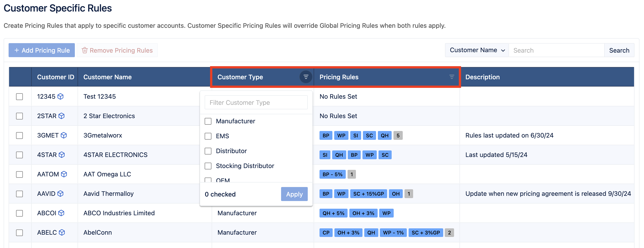
Task: Click the cube icon next to 3GMET
Action: point(64,135)
